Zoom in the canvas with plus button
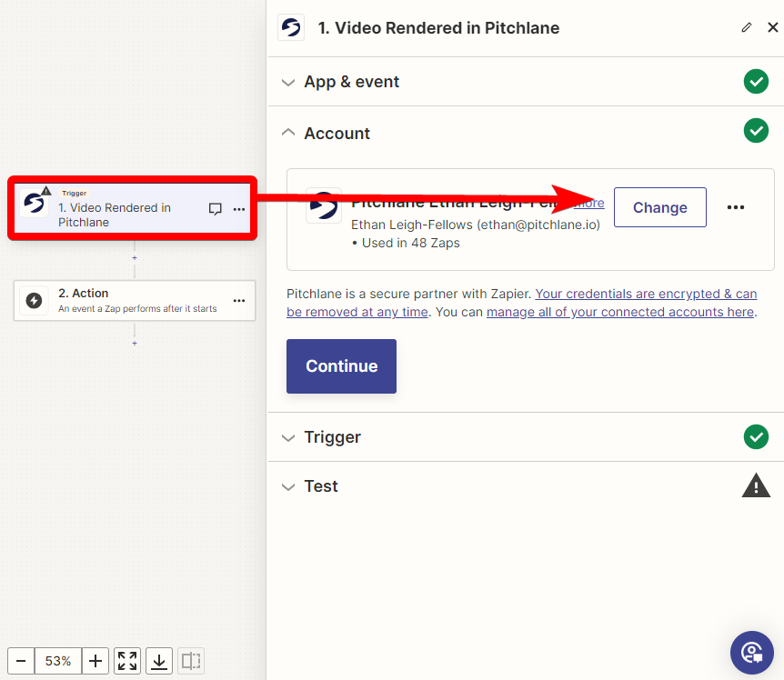This screenshot has height=680, width=784. click(95, 661)
